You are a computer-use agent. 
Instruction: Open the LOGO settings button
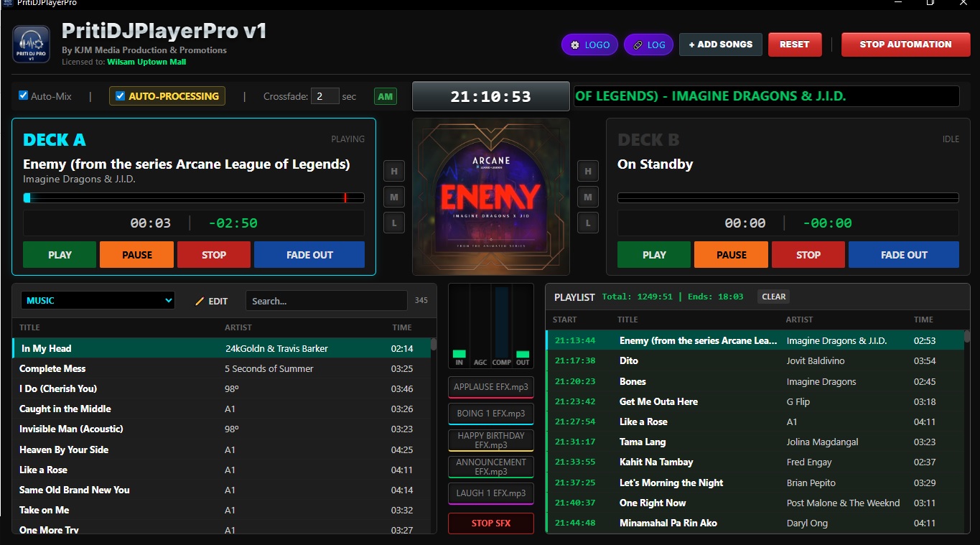coord(589,45)
